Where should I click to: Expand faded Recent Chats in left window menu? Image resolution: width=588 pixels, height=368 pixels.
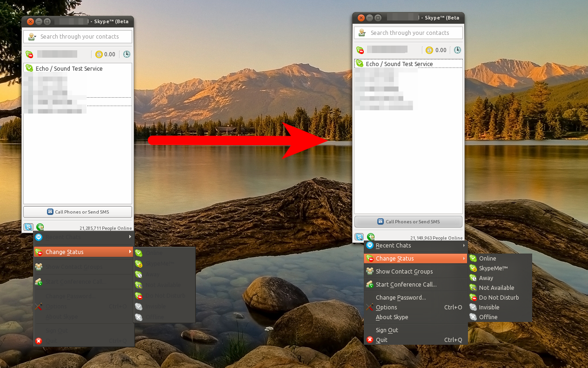(84, 237)
